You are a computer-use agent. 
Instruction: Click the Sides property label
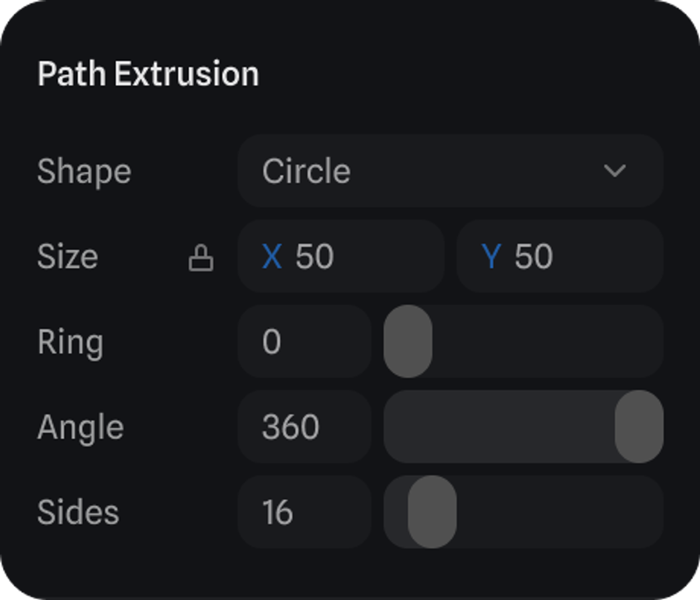[x=78, y=512]
